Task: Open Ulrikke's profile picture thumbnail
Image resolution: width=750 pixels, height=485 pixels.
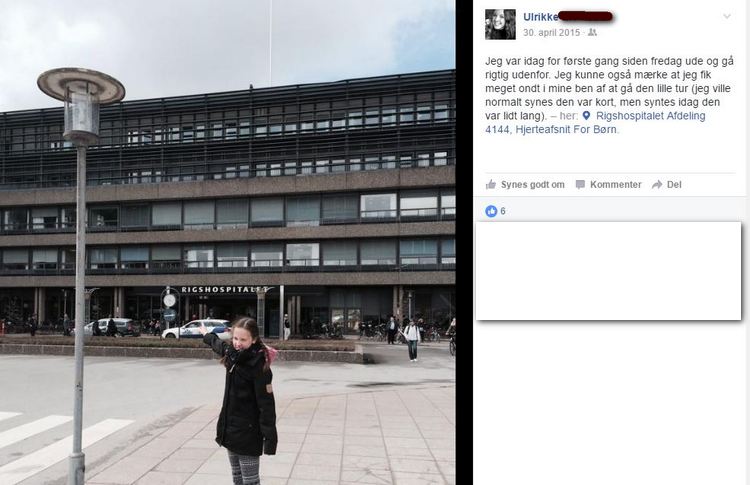Action: 500,24
